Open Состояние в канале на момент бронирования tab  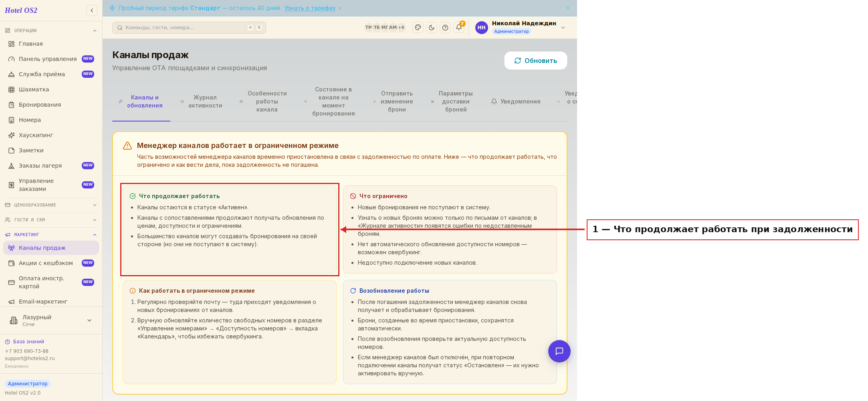(x=330, y=101)
